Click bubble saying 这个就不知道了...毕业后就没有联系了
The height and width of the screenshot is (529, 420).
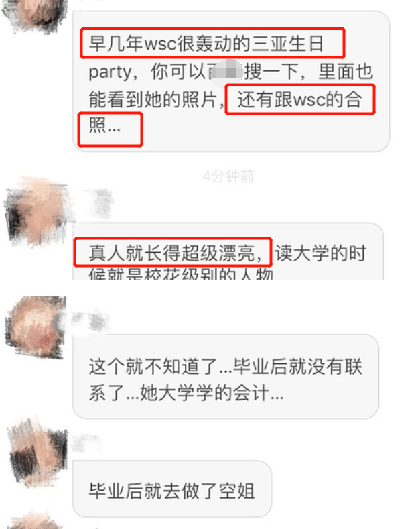tap(226, 377)
